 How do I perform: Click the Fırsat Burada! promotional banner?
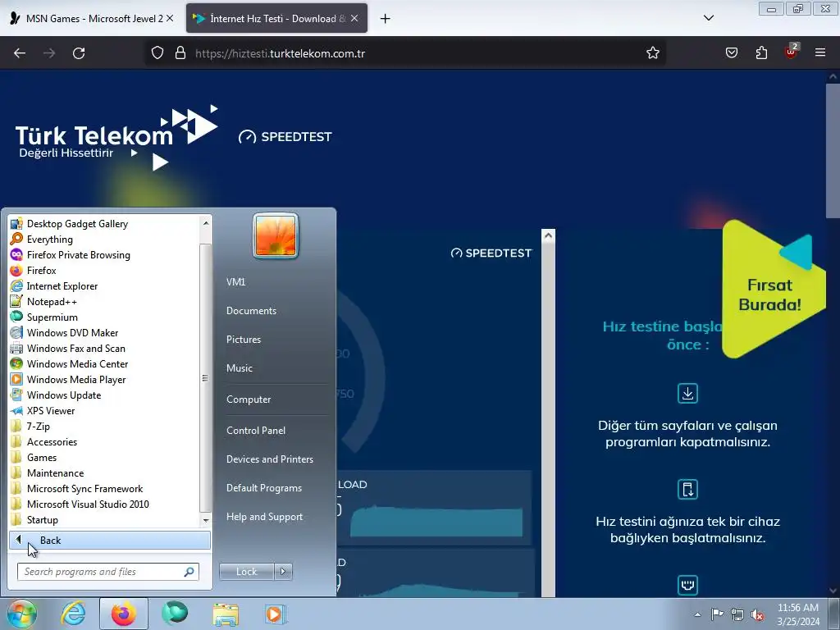pyautogui.click(x=774, y=290)
